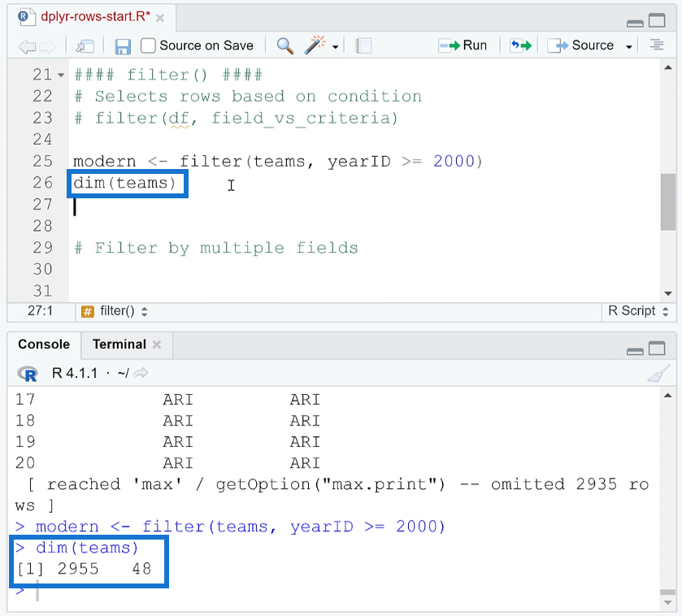Click the '# Selects rows based on condition' comment
Screen dimensions: 682x616
coord(249,97)
